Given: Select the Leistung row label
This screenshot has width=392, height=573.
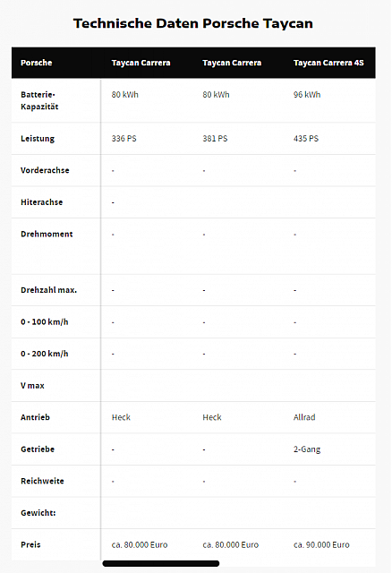Looking at the screenshot, I should click(38, 139).
